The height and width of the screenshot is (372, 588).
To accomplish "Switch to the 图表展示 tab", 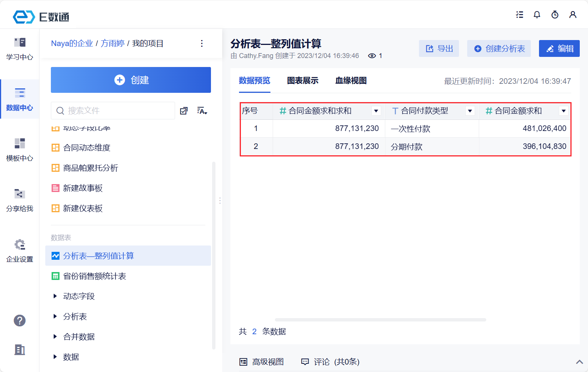I will point(303,80).
